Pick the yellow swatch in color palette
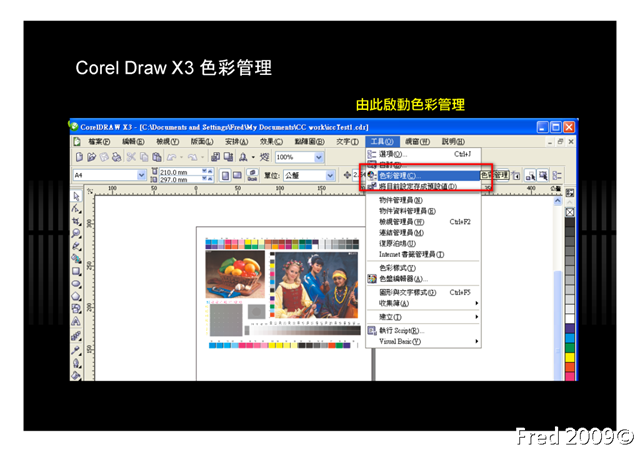 (570, 357)
